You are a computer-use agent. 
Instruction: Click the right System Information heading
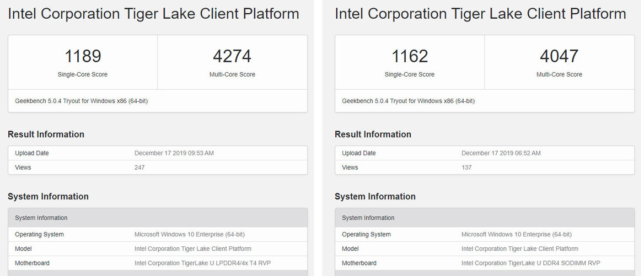point(375,197)
